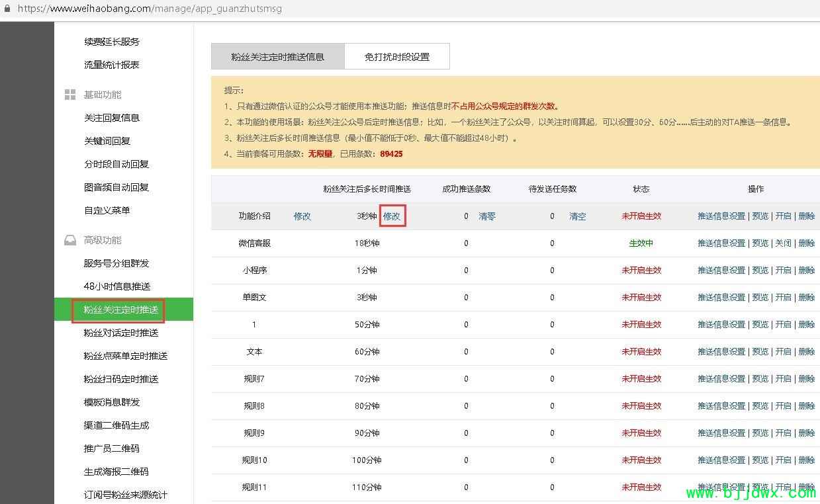This screenshot has height=504, width=820.
Task: Click 开启 in 小程序 row
Action: 784,271
